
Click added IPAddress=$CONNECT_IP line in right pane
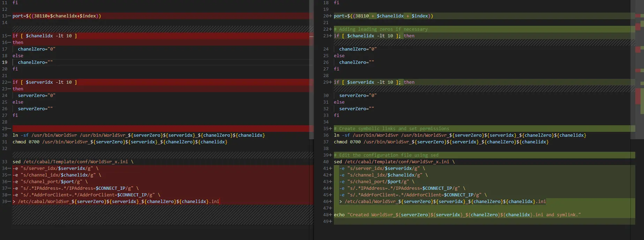coord(403,188)
